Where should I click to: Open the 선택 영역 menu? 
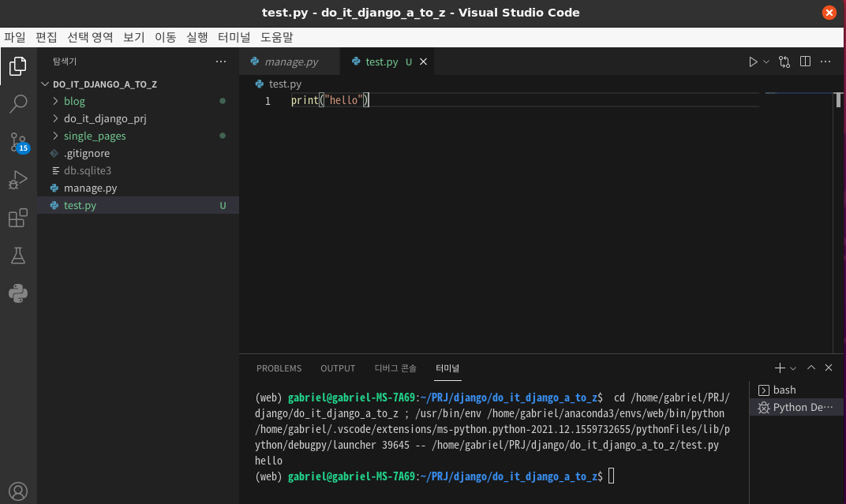(89, 37)
